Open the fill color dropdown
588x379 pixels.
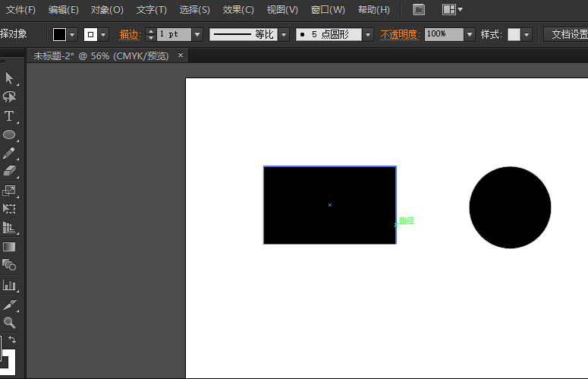(73, 35)
